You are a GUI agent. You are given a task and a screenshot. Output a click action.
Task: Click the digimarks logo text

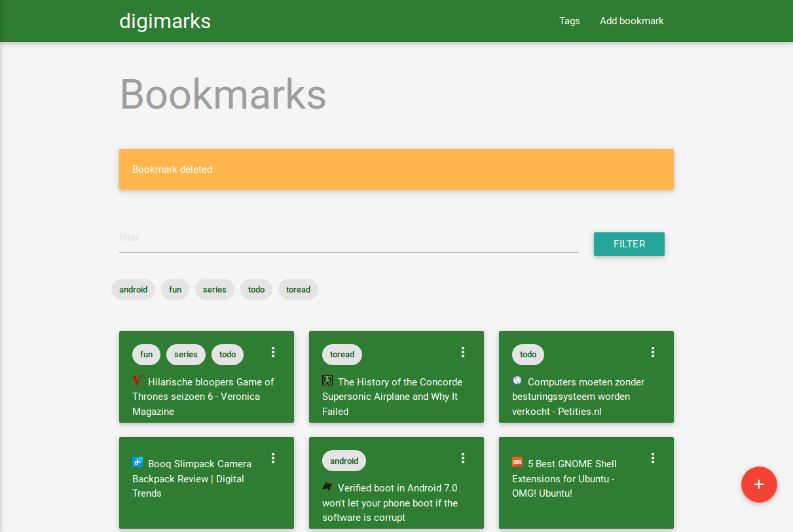[165, 21]
